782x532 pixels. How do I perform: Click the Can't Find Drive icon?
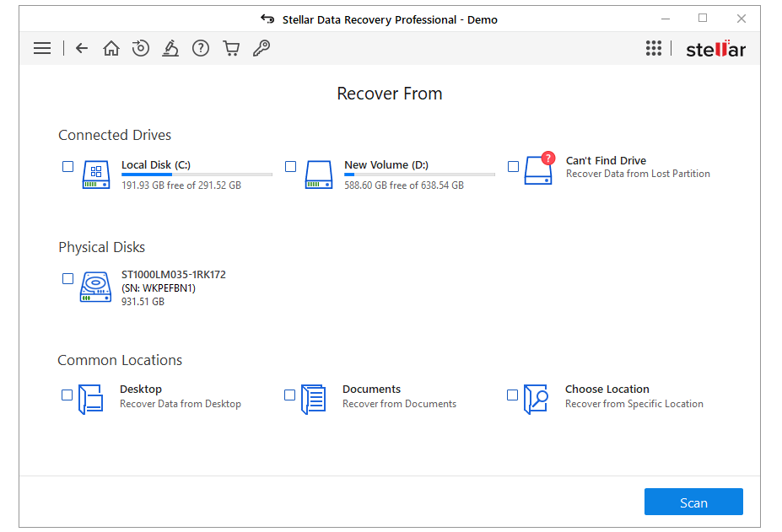point(540,168)
